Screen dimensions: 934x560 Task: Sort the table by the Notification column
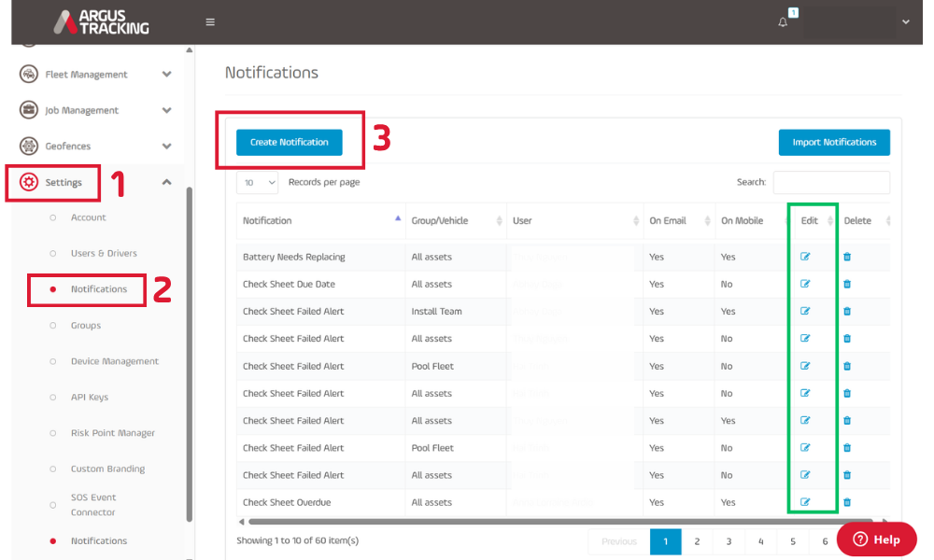click(x=321, y=221)
